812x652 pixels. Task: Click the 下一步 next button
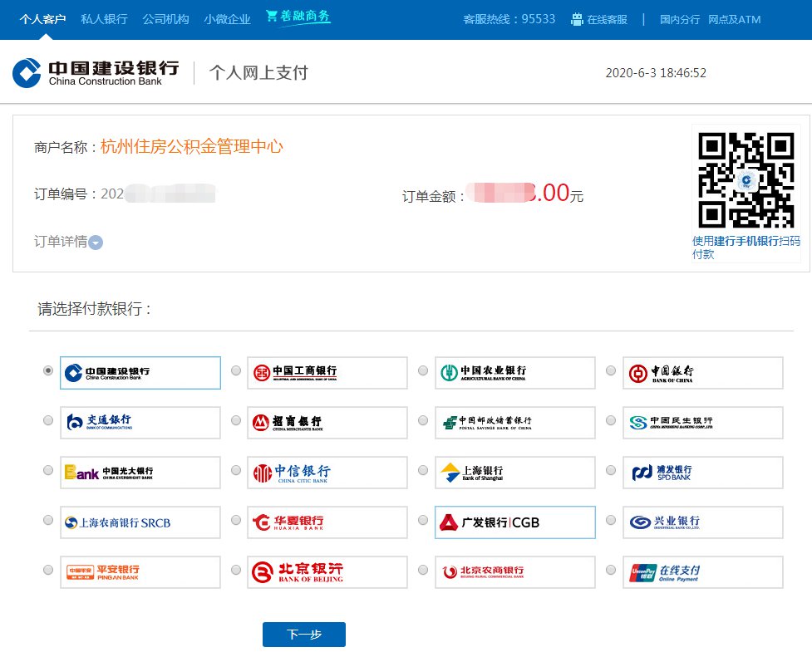(304, 635)
